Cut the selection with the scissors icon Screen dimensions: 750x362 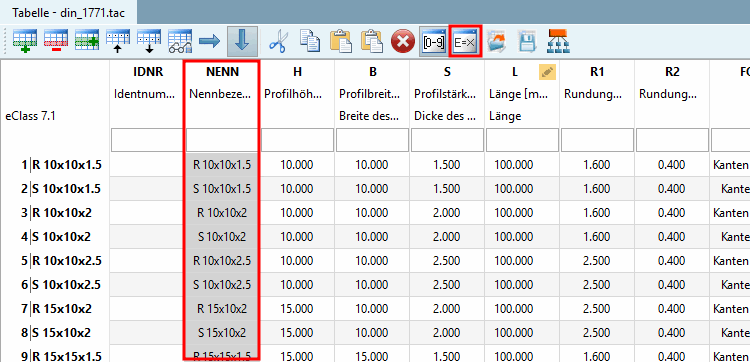point(277,42)
